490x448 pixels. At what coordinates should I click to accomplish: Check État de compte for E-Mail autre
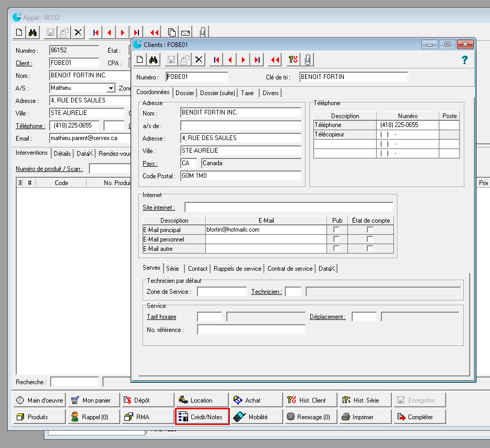(370, 248)
